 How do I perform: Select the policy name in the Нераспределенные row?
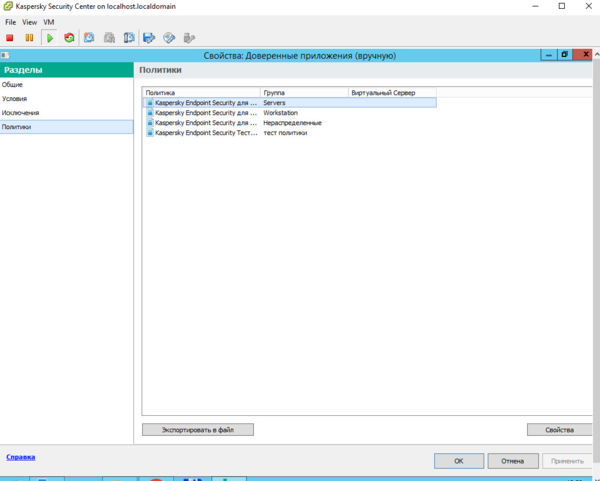pyautogui.click(x=206, y=122)
